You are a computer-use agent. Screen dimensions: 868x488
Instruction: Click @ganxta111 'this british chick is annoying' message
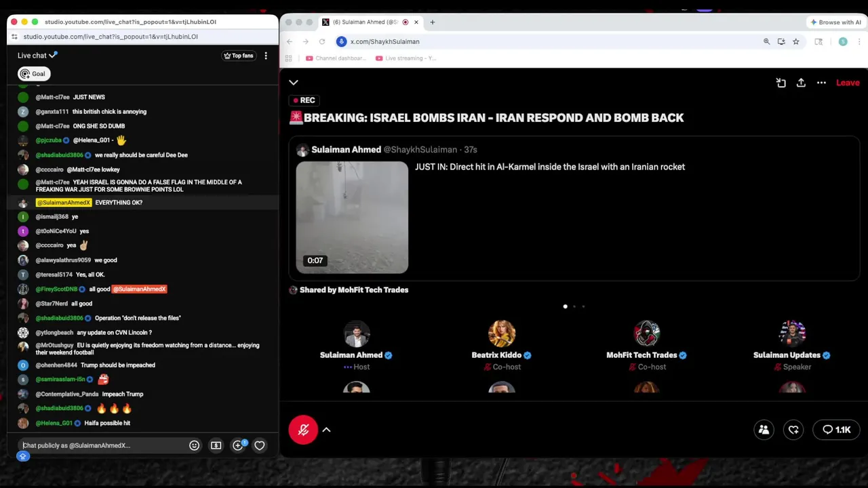[142, 112]
